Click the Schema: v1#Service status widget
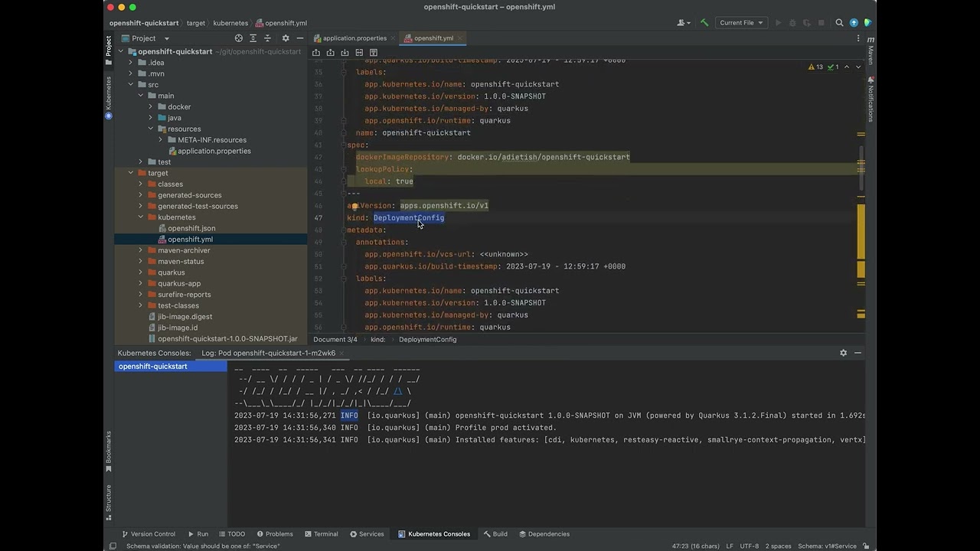Screen dimensions: 980x551 (827, 546)
